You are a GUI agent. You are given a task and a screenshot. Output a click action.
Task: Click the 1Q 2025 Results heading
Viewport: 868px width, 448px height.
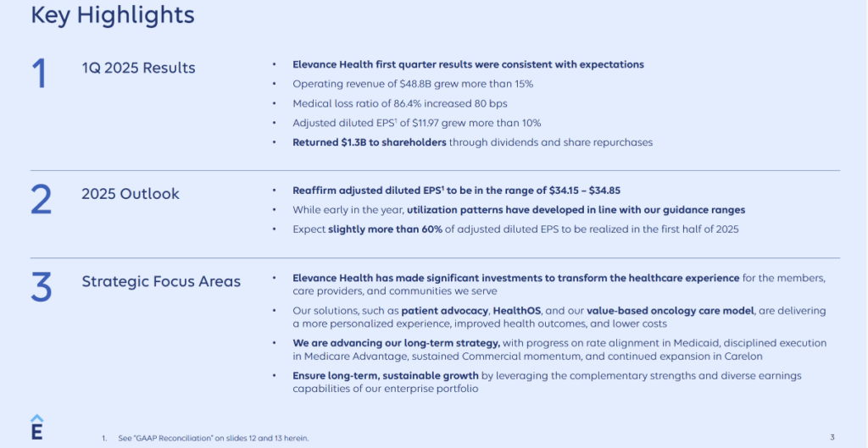(138, 68)
